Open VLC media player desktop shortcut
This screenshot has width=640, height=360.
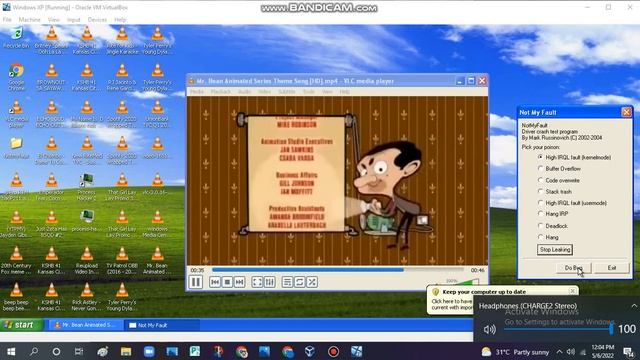coord(16,114)
